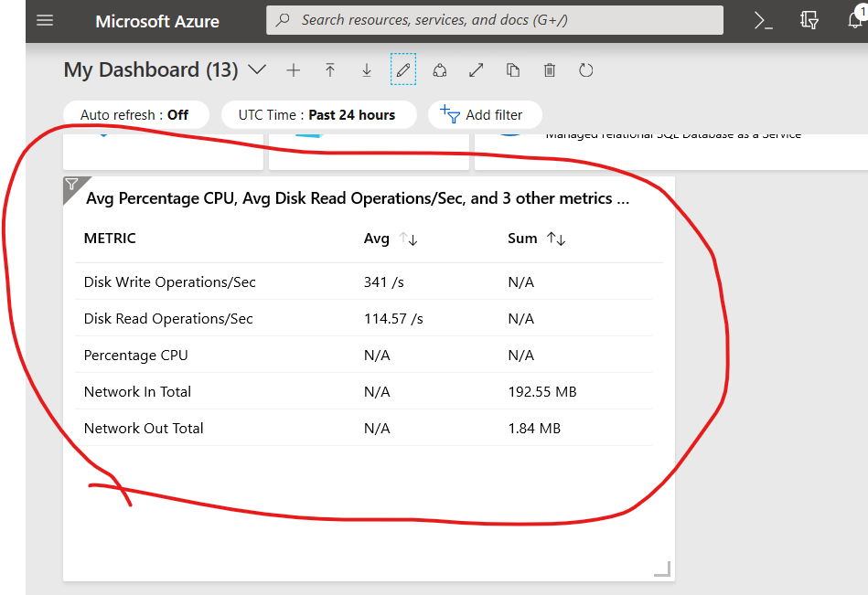Refresh the dashboard with the circular arrow

coord(586,70)
